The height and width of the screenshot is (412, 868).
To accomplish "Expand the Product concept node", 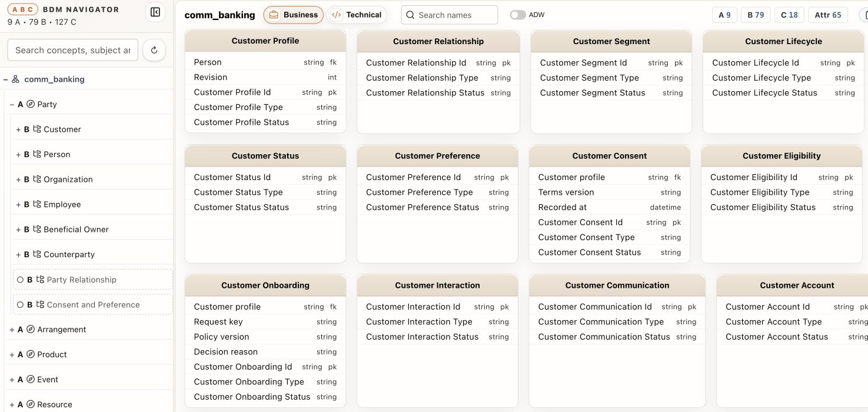I will (12, 354).
